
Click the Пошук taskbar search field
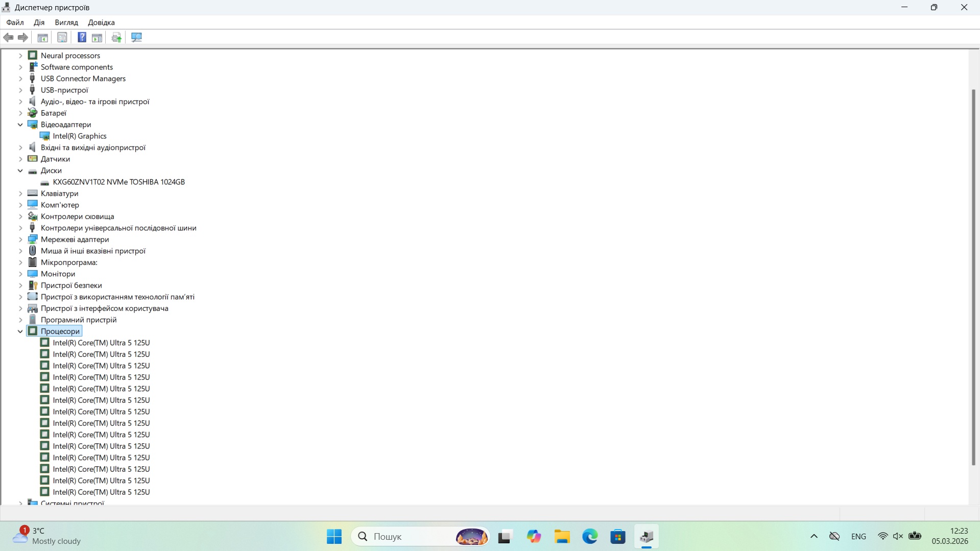tap(409, 537)
